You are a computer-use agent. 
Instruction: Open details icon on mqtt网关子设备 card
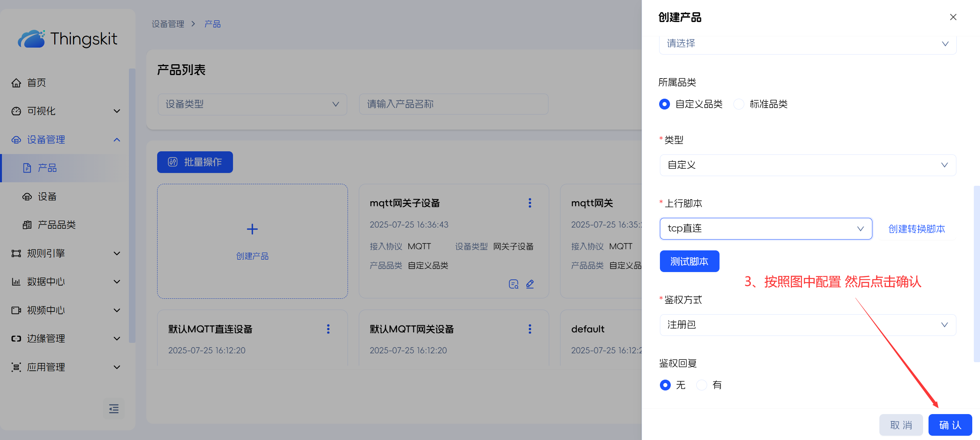pyautogui.click(x=513, y=284)
